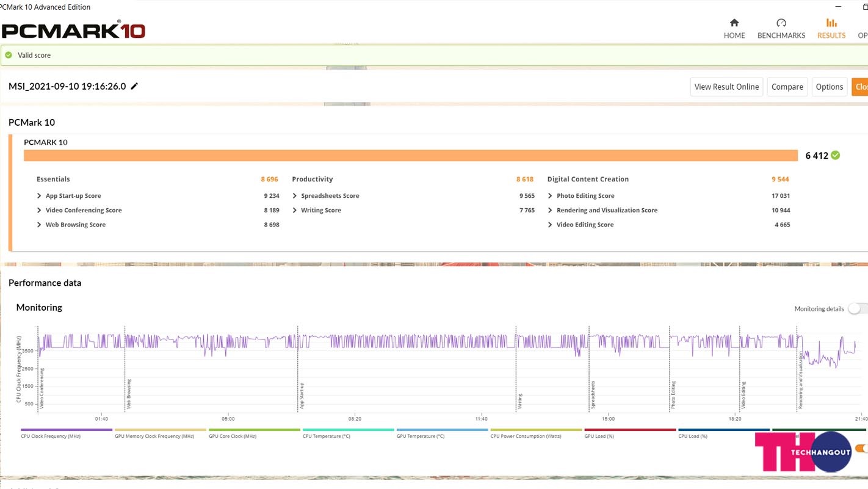This screenshot has width=868, height=489.
Task: Click View Result Online button
Action: [x=726, y=87]
